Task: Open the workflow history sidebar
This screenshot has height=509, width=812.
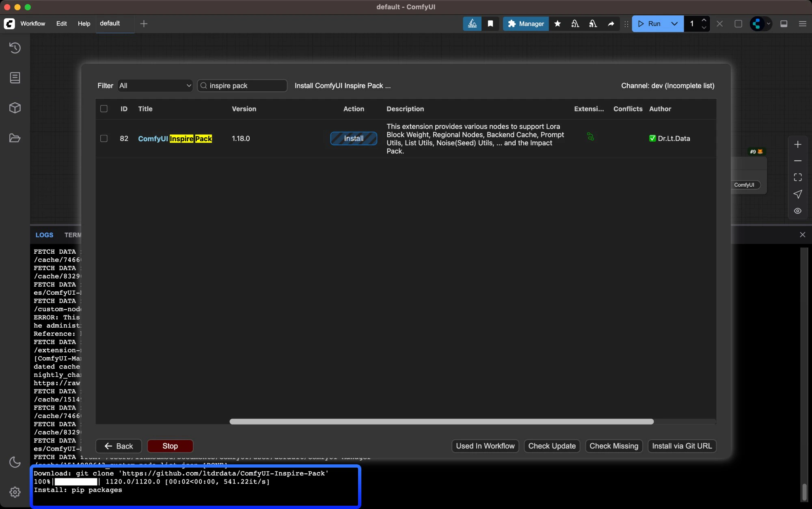Action: pyautogui.click(x=15, y=48)
